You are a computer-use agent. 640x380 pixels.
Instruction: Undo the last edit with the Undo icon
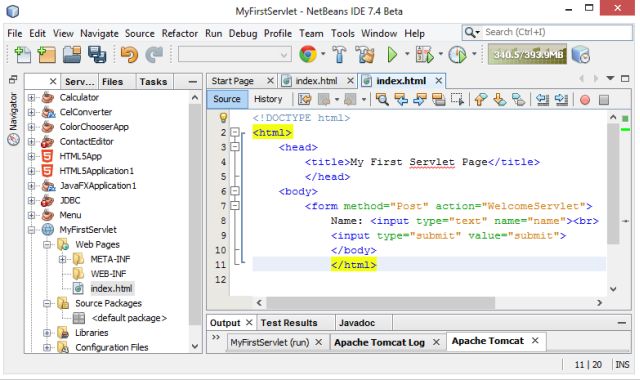click(x=129, y=54)
